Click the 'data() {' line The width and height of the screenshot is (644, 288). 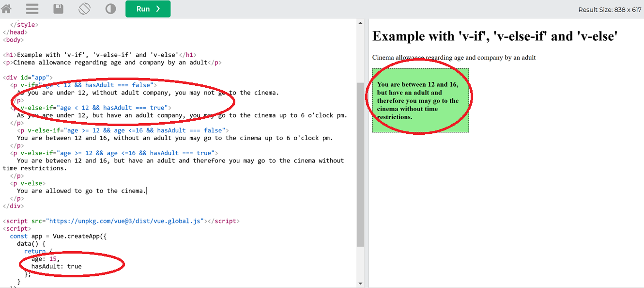[31, 244]
